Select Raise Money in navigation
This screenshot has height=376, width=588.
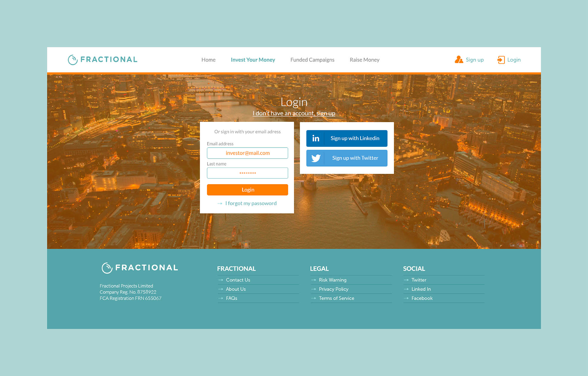[364, 60]
